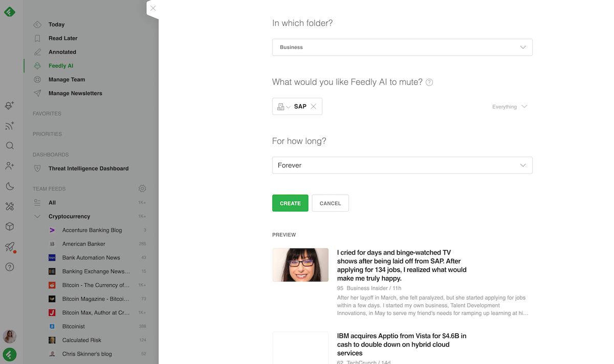
Task: Click the add feed RSS plus icon
Action: (x=10, y=126)
